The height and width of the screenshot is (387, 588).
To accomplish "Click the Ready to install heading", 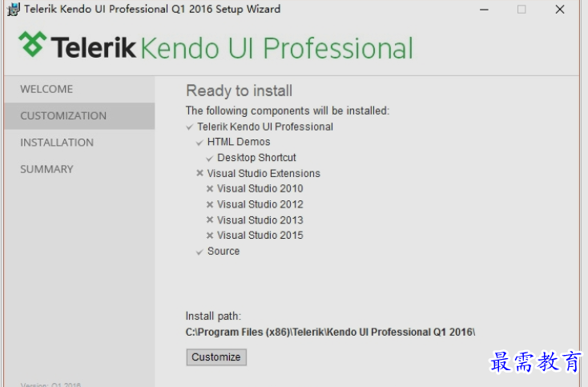I will (240, 91).
